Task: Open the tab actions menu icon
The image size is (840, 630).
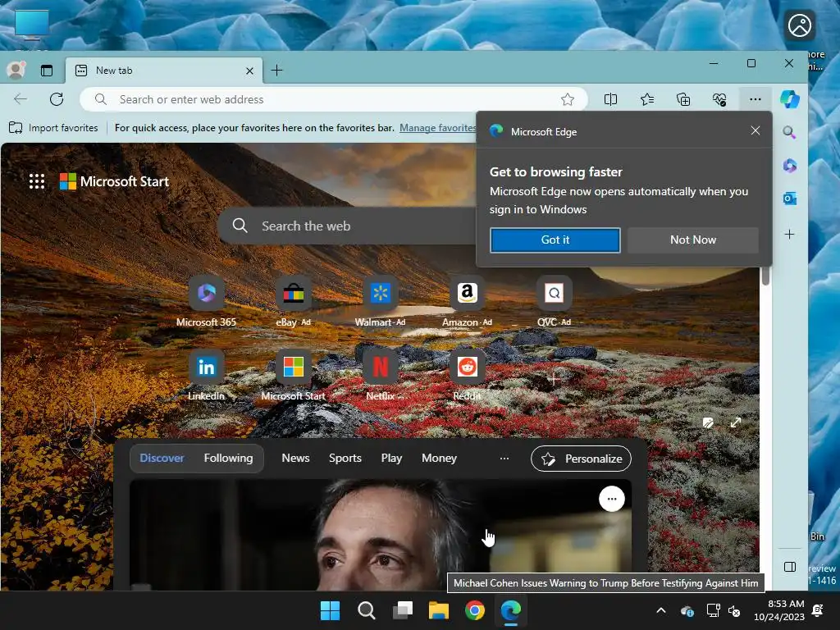Action: 47,71
